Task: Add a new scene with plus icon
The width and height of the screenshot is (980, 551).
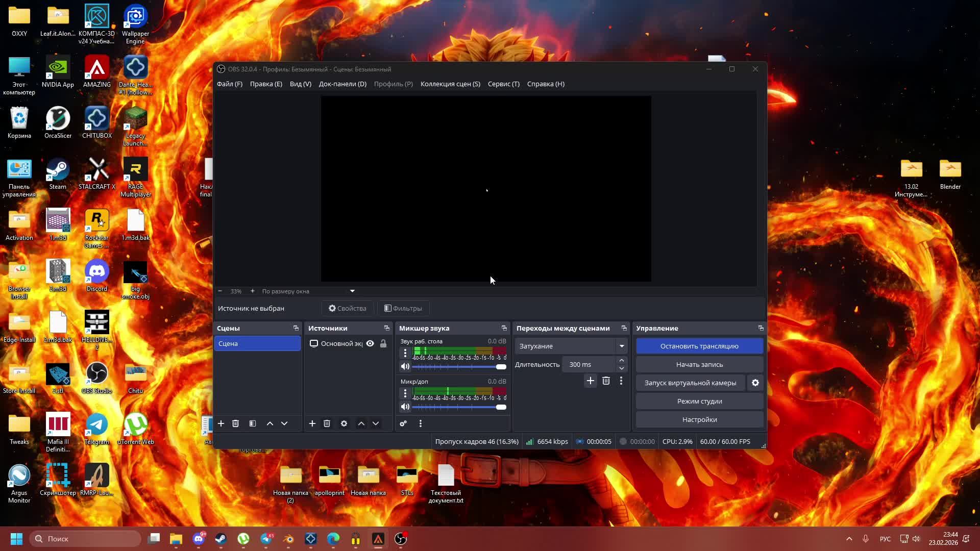Action: click(221, 423)
